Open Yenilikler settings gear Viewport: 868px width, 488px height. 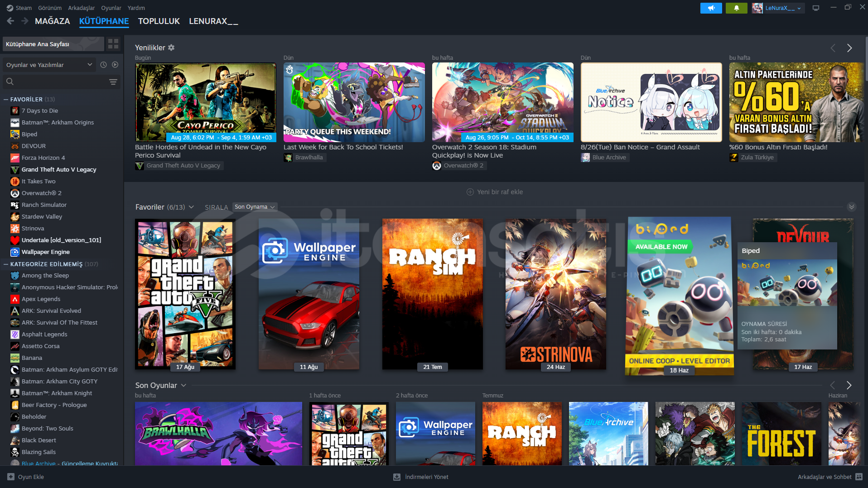pos(171,48)
